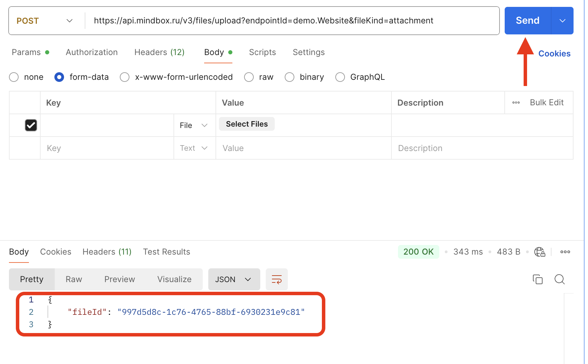Click the fileId value in the response

coord(211,312)
